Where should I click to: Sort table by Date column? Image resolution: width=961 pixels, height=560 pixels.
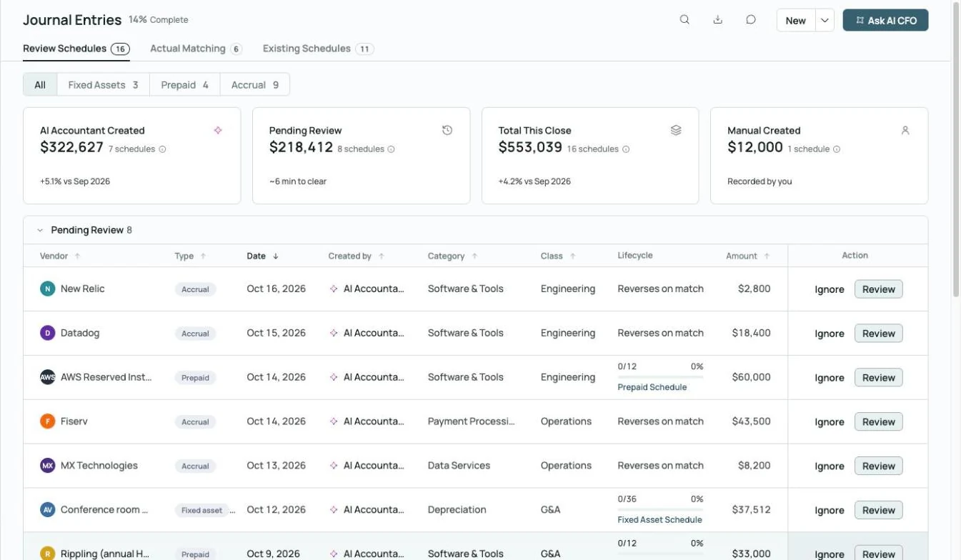pyautogui.click(x=262, y=256)
